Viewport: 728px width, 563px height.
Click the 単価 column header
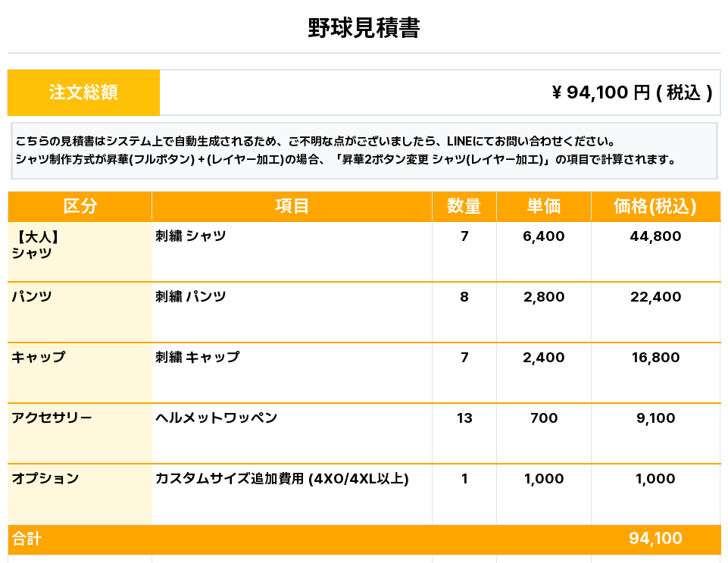[x=544, y=206]
